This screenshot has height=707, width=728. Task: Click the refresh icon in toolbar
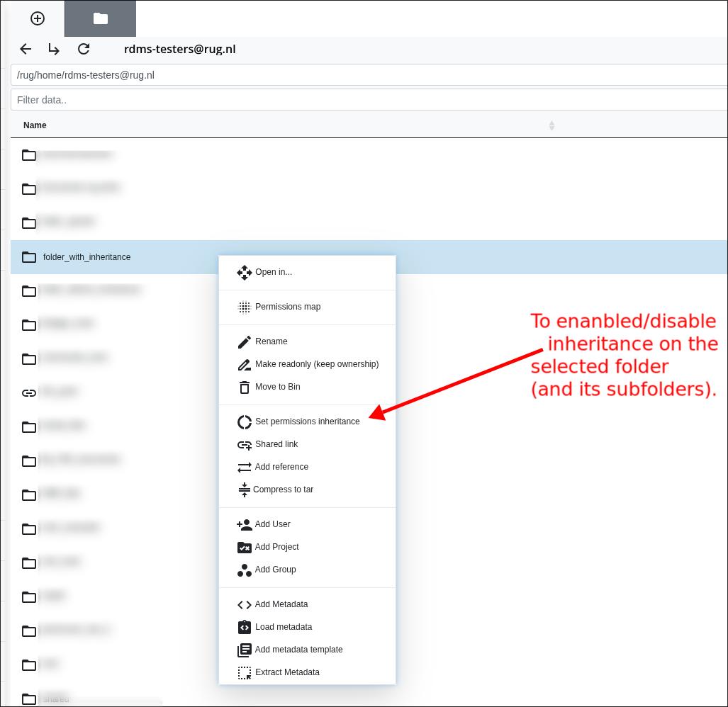(84, 49)
